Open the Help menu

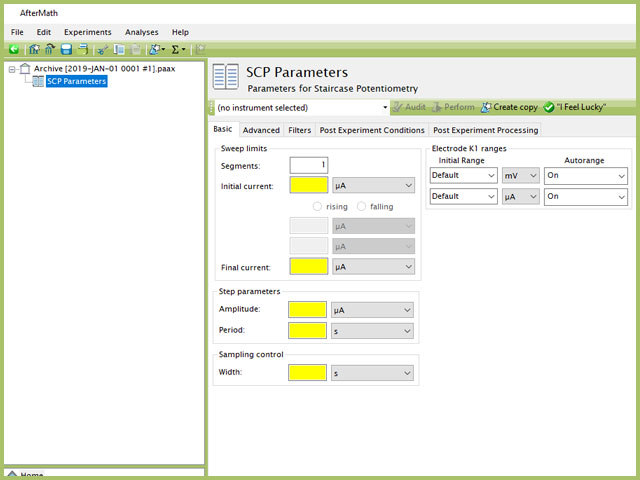(180, 32)
